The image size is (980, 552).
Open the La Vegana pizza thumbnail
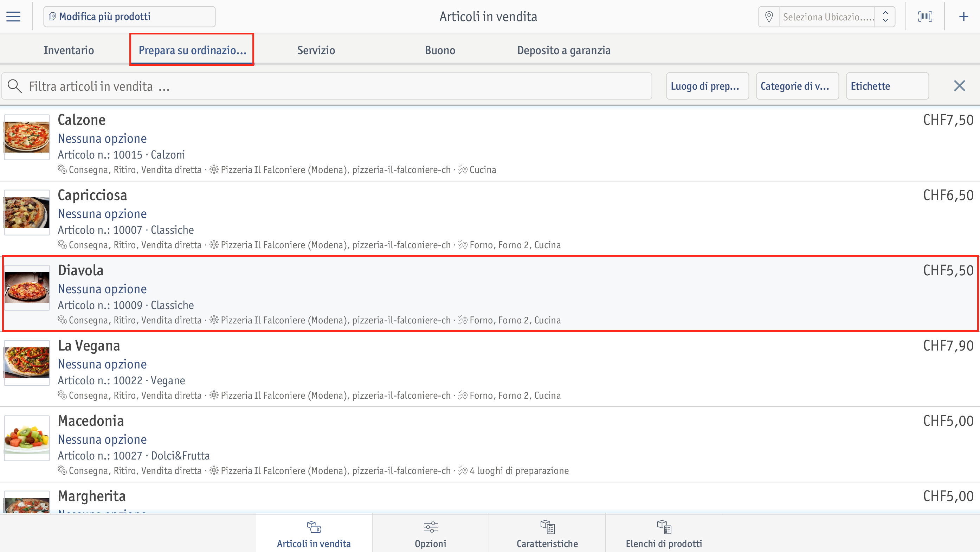pyautogui.click(x=27, y=362)
